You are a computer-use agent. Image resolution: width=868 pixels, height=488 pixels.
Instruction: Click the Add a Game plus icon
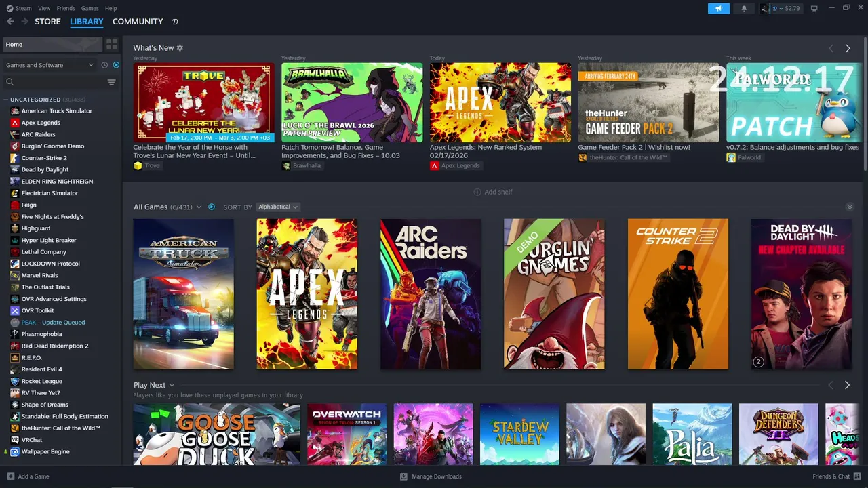click(x=10, y=476)
